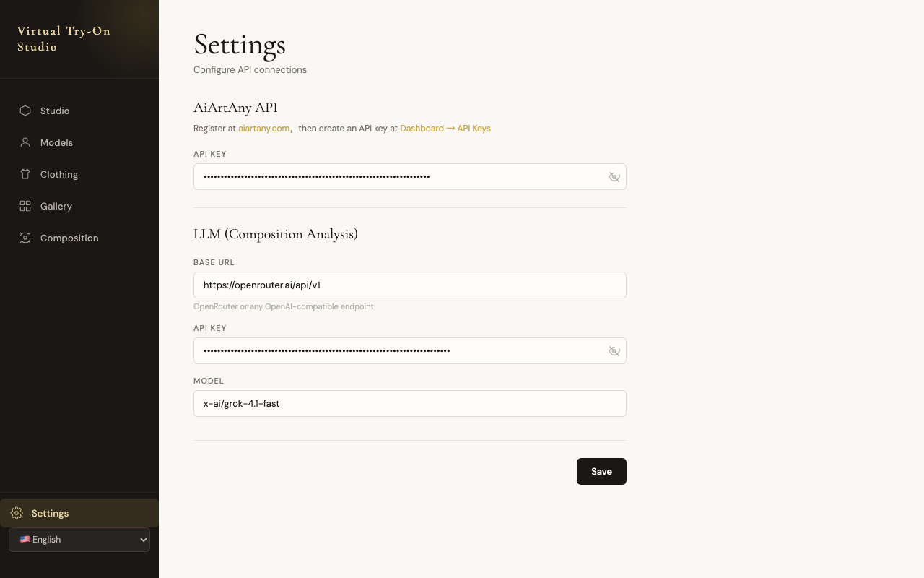
Task: Click the Gallery grid icon
Action: click(x=25, y=206)
